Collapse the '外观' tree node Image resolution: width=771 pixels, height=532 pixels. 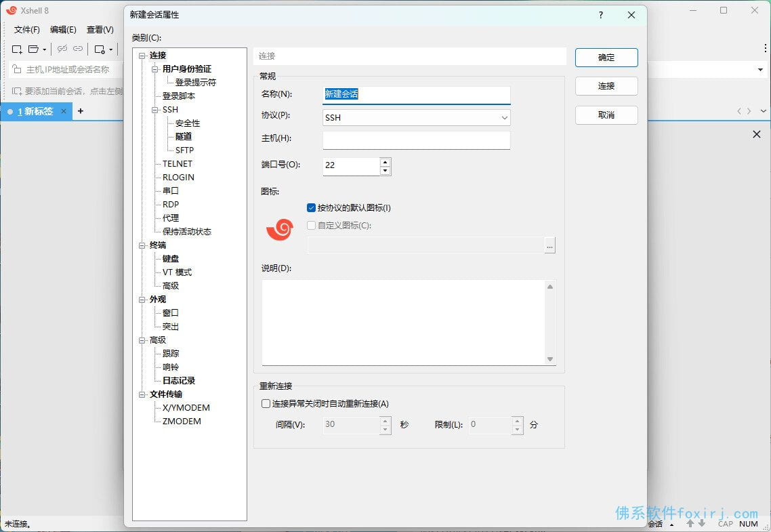point(142,300)
